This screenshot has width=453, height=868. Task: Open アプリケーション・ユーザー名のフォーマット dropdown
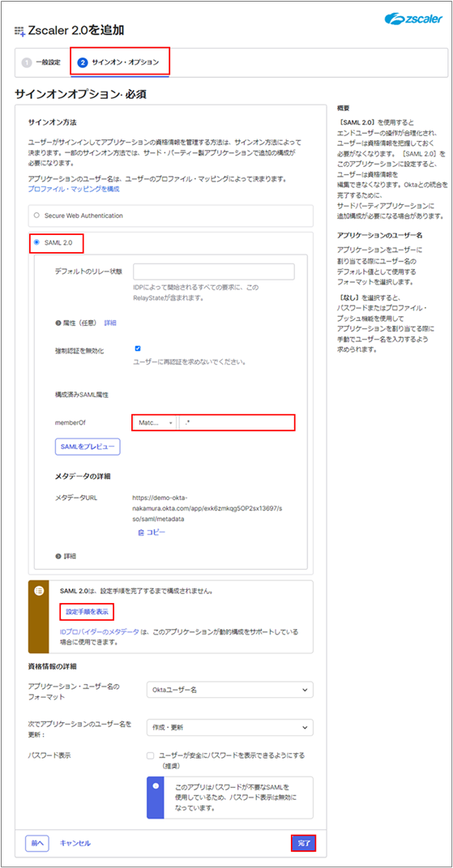click(x=230, y=690)
